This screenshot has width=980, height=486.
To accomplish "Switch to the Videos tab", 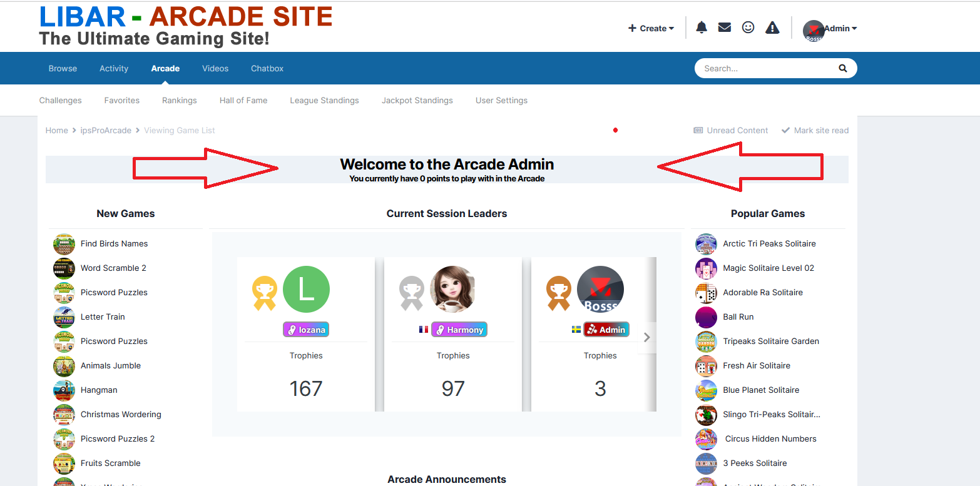I will [215, 68].
